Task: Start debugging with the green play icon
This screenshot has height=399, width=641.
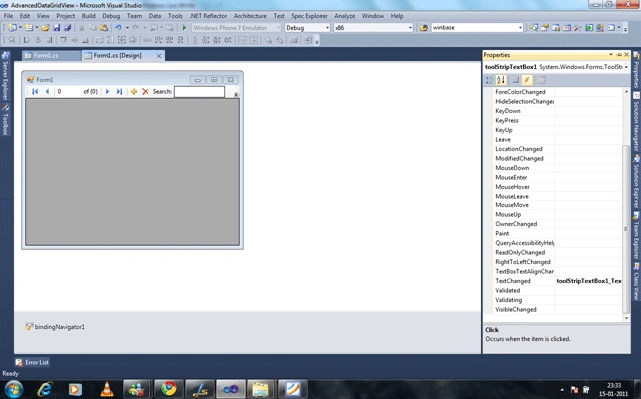Action: coord(184,28)
